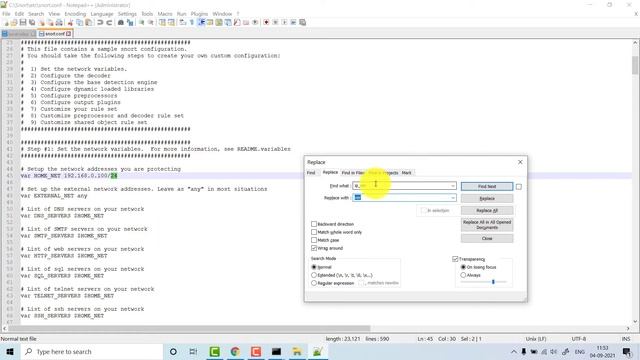This screenshot has height=360, width=640.
Task: Click the editor horizontal scrollbar thumb
Action: click(x=189, y=328)
